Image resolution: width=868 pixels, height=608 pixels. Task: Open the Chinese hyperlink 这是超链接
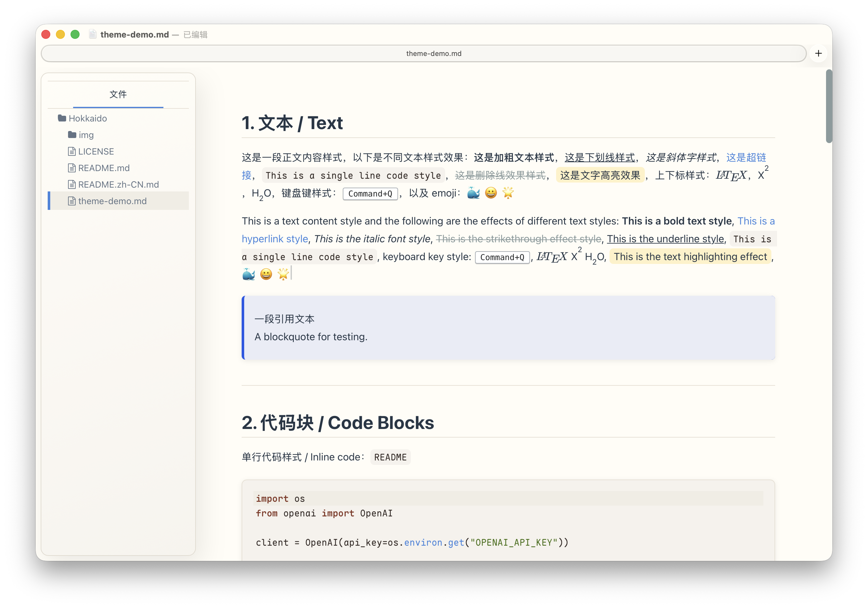746,157
